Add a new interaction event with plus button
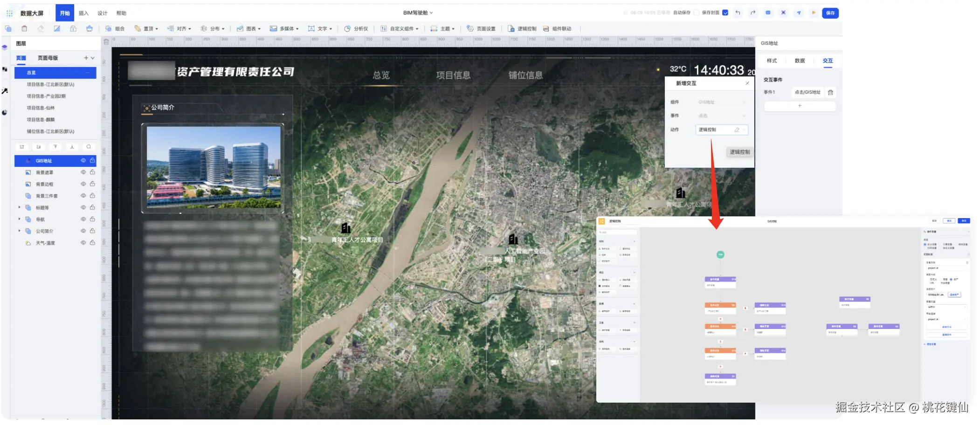 click(800, 106)
